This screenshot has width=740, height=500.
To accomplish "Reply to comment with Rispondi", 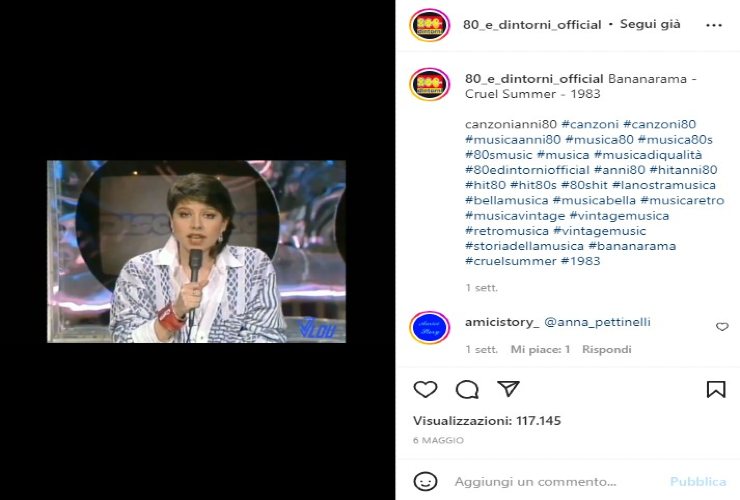I will tap(606, 349).
